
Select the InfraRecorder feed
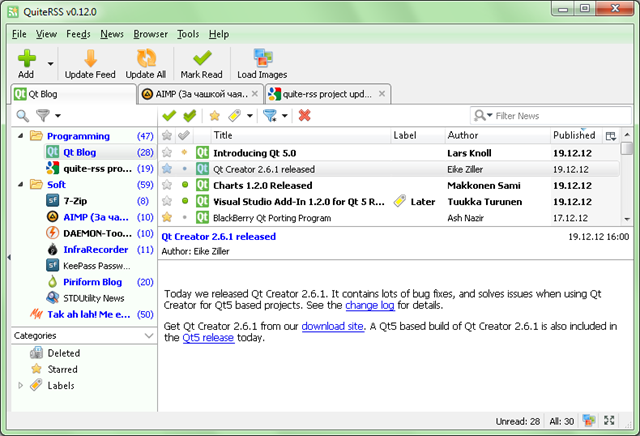(x=99, y=249)
